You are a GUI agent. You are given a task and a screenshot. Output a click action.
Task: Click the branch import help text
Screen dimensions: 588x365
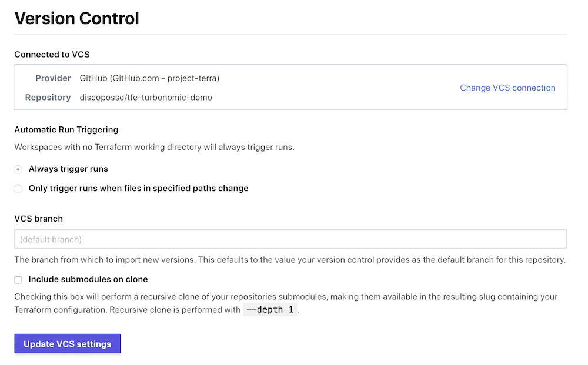pos(290,260)
